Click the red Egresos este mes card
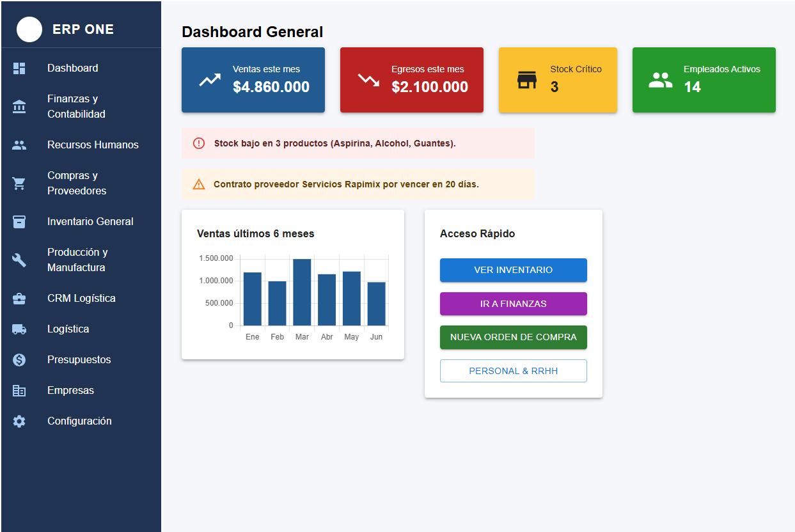 [x=411, y=80]
